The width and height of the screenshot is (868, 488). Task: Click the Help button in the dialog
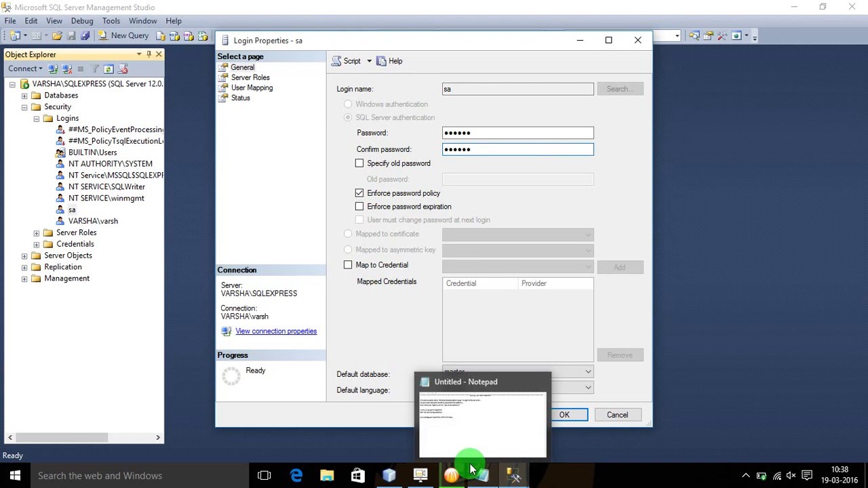(x=389, y=61)
